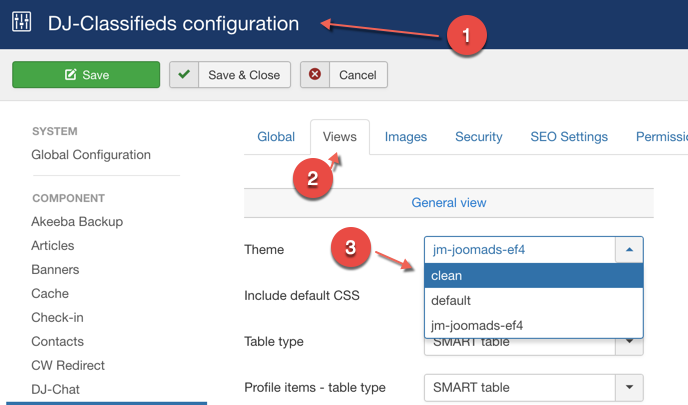Click Save & Close button
This screenshot has width=688, height=405.
pos(230,75)
